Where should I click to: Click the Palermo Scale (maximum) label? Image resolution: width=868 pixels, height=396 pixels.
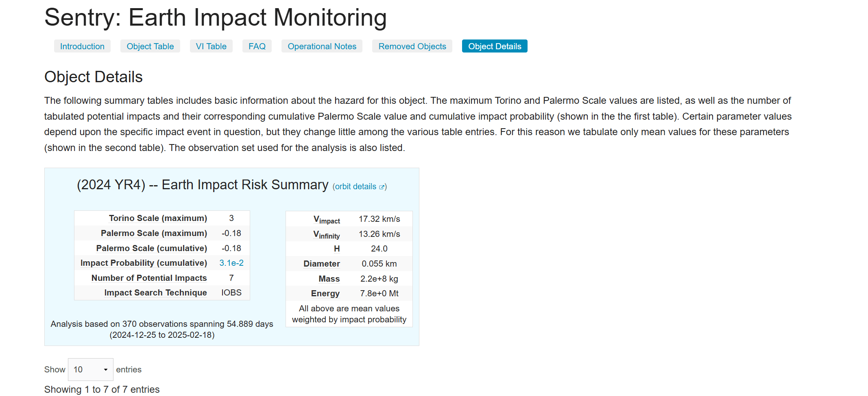pos(154,233)
